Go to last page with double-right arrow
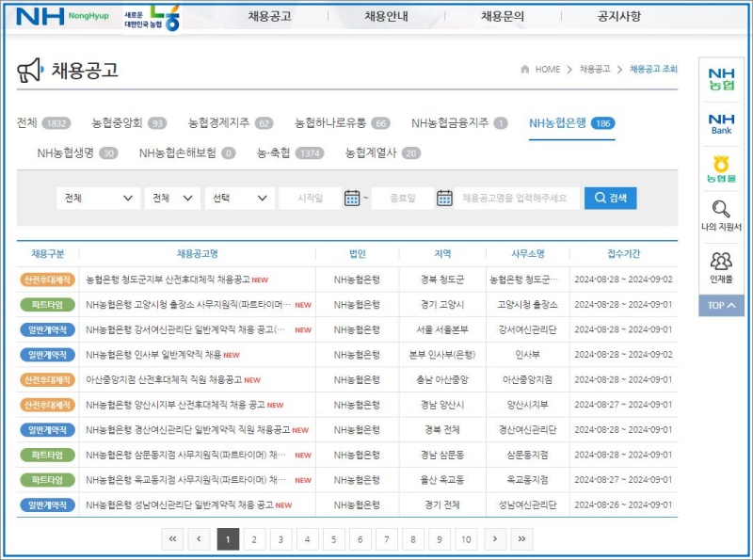Viewport: 753px width, 560px height. [x=521, y=539]
